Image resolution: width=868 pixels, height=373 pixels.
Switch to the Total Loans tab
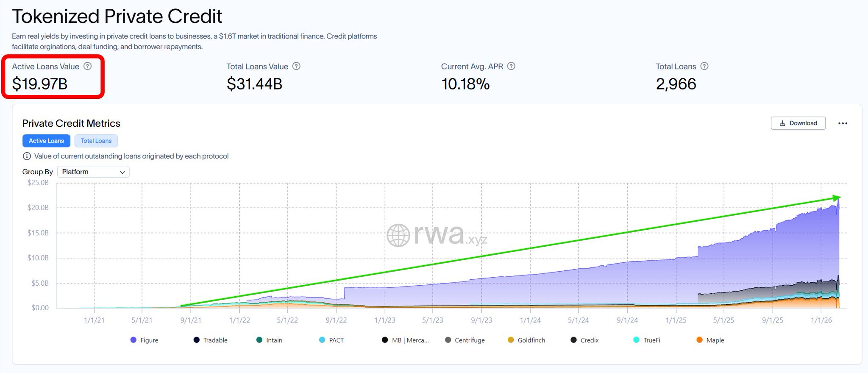click(96, 141)
